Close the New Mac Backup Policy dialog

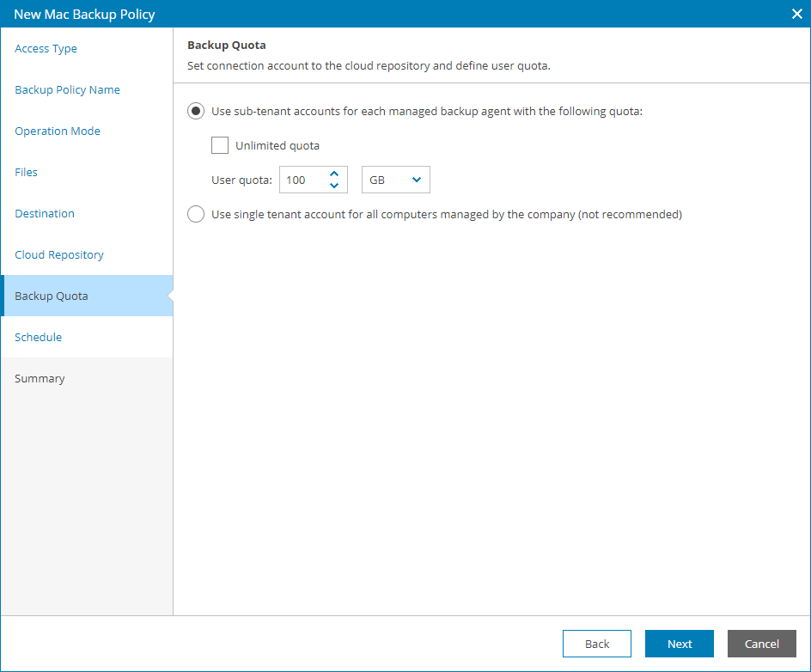coord(796,14)
